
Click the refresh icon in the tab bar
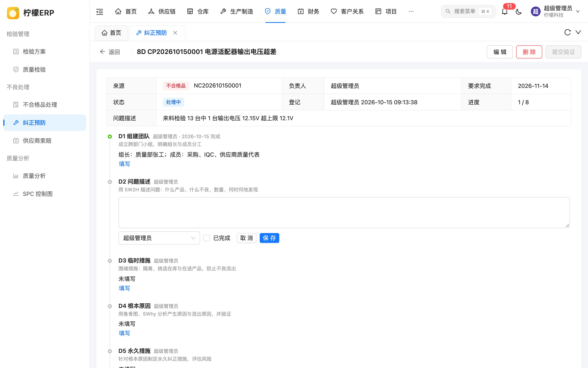pyautogui.click(x=567, y=32)
